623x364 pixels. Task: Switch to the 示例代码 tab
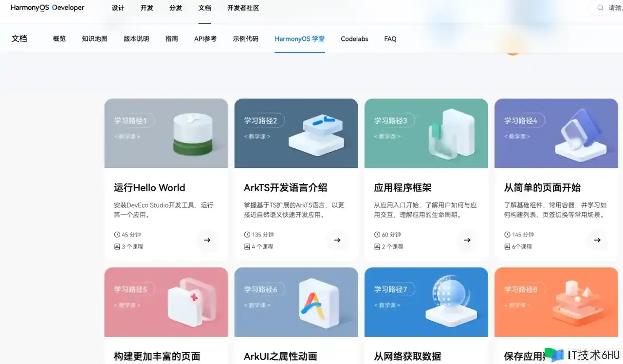[246, 39]
